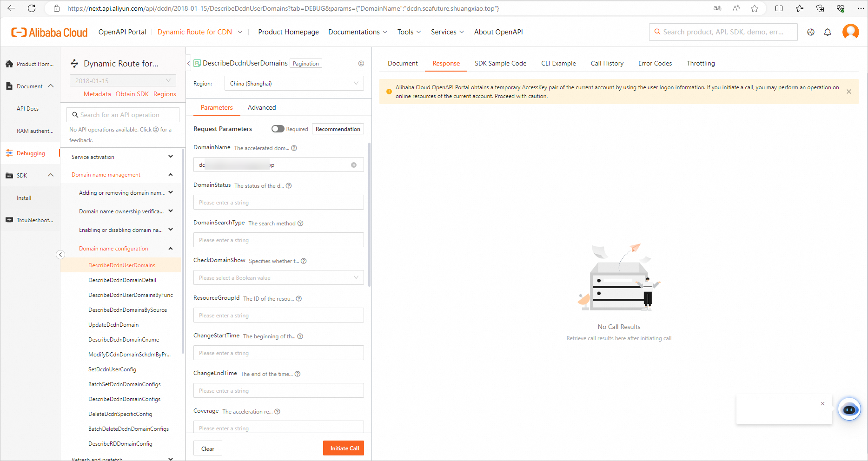Image resolution: width=868 pixels, height=461 pixels.
Task: Bookmark page with the star icon
Action: pyautogui.click(x=755, y=8)
